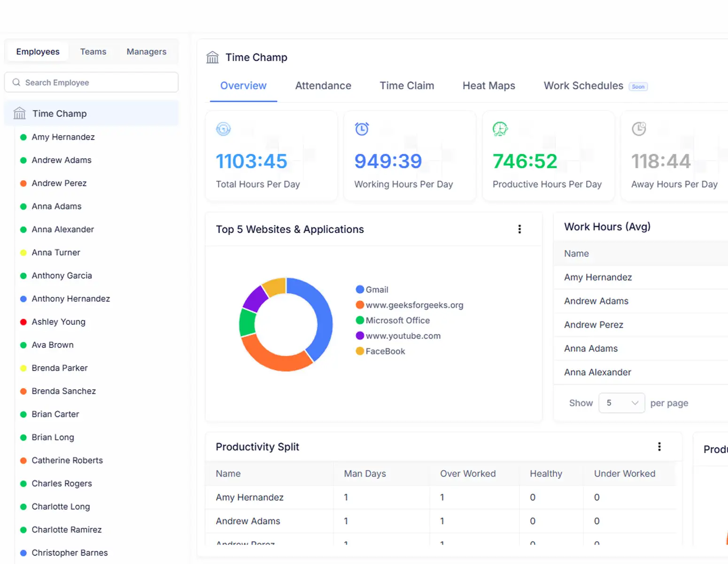Toggle the www.youtube.com purple legend dot
Viewport: 728px width, 564px height.
pyautogui.click(x=360, y=336)
